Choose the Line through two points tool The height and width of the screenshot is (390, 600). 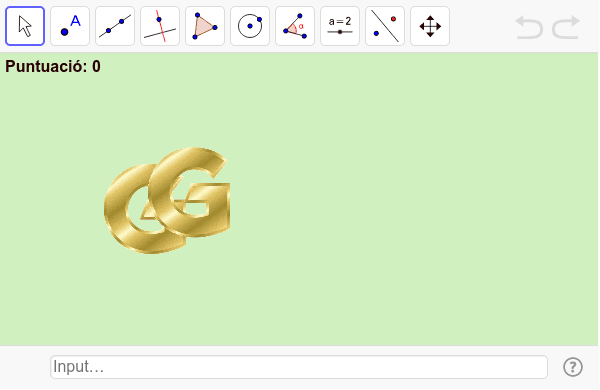point(115,26)
